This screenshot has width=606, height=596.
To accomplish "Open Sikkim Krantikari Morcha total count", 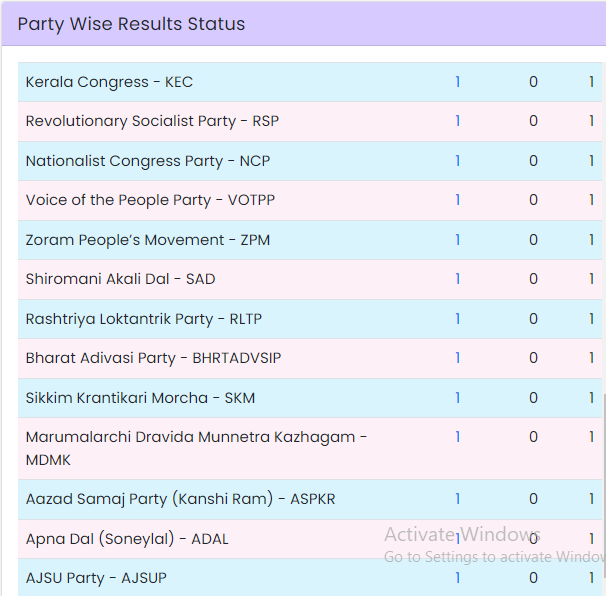I will point(592,398).
